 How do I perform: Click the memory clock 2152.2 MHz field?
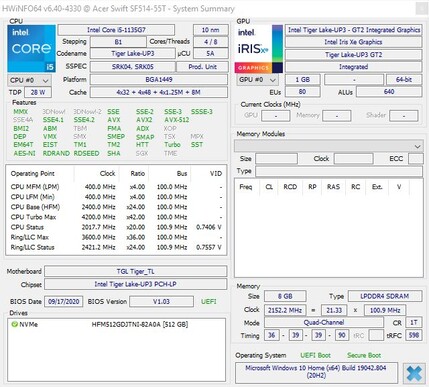[x=285, y=310]
